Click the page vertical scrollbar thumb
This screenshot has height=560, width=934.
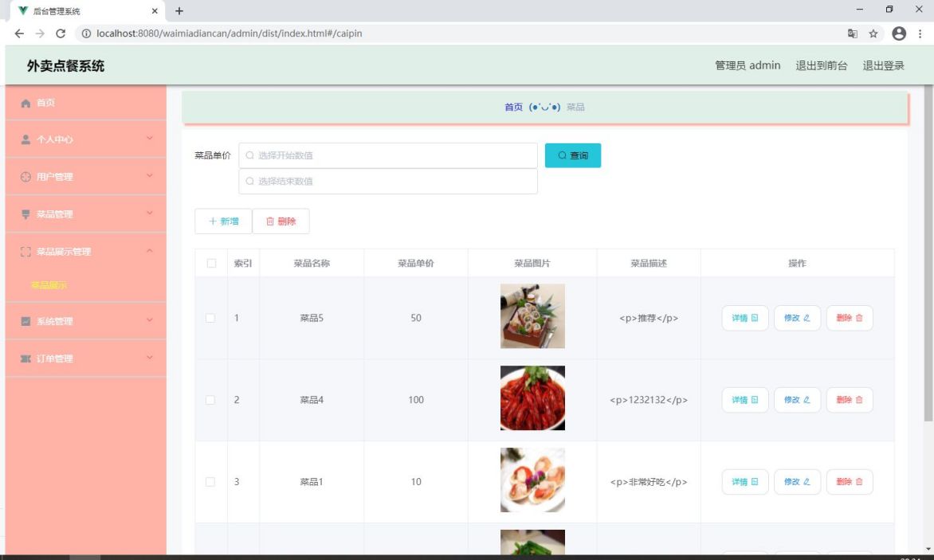tap(928, 253)
